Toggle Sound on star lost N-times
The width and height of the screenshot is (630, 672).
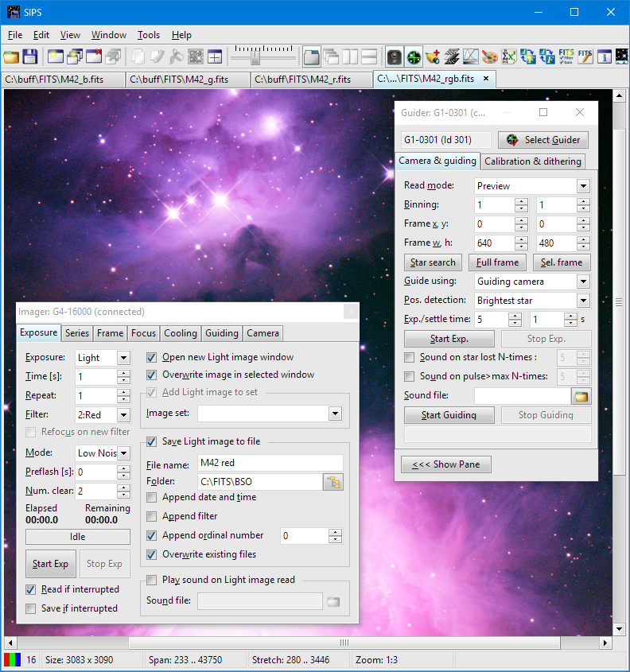(x=410, y=358)
